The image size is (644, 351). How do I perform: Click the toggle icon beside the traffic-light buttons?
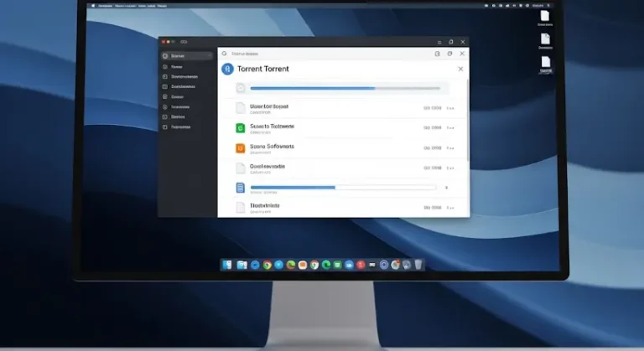click(184, 42)
